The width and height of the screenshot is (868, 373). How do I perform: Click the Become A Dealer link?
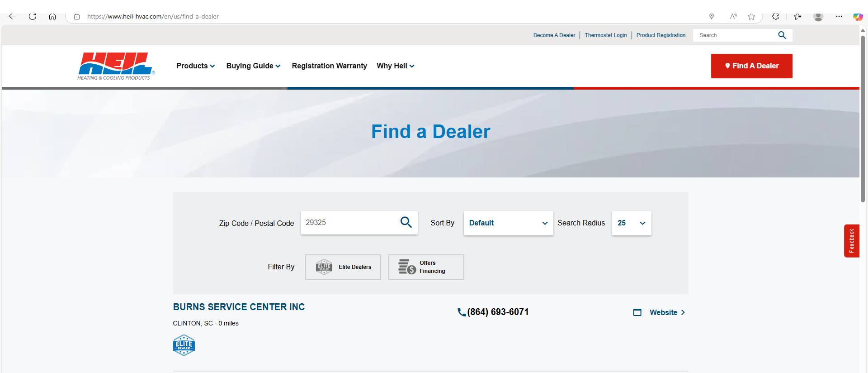pos(554,35)
